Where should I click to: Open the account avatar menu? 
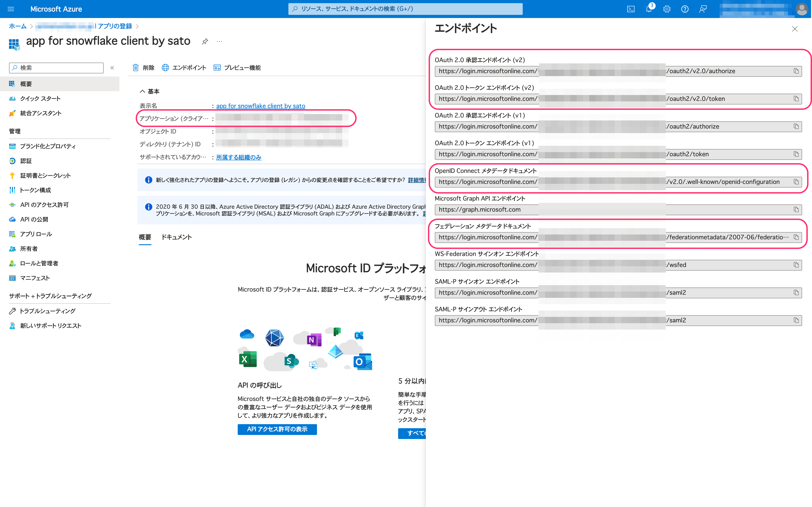802,9
